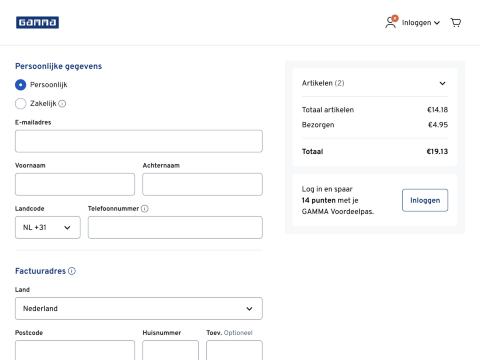Open the Inloggen dropdown in header
The image size is (480, 360).
421,23
